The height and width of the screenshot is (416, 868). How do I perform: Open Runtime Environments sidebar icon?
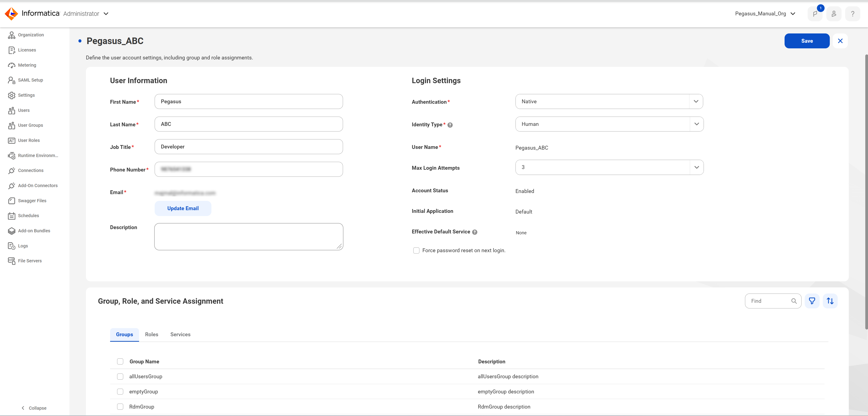click(x=12, y=156)
